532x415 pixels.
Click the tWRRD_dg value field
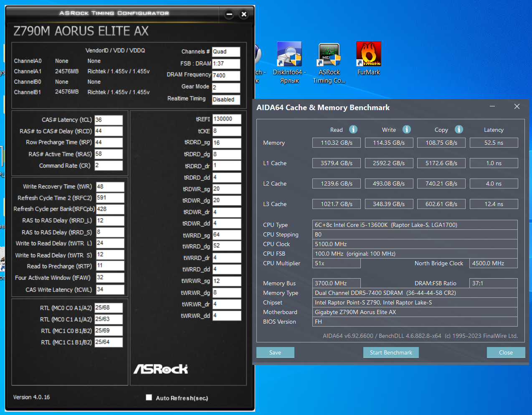pos(227,246)
